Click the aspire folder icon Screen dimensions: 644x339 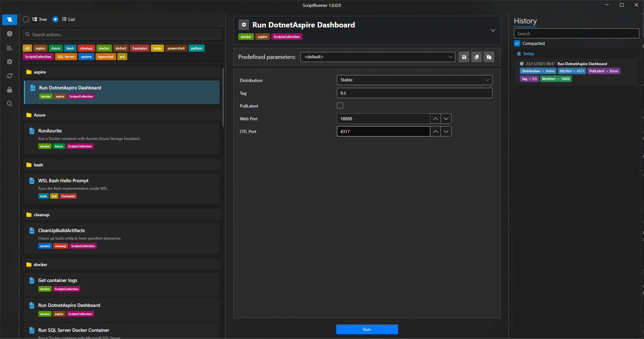coord(29,71)
